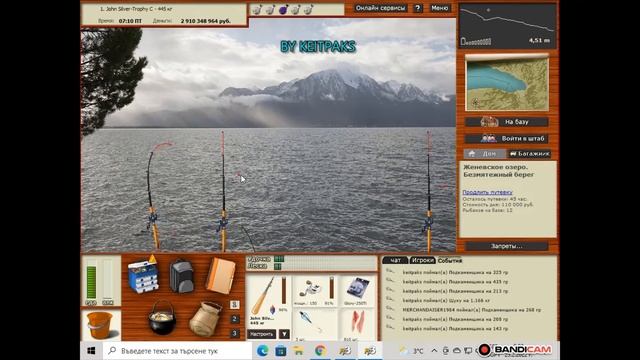This screenshot has width=640, height=360.
Task: Open Microsoft Edge from taskbar
Action: 262,350
